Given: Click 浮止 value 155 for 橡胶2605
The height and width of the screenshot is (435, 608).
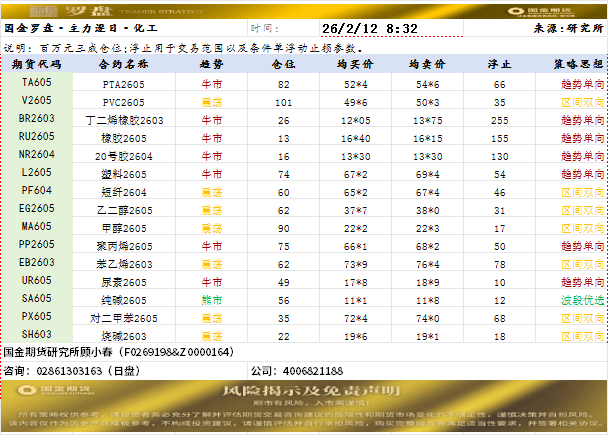Looking at the screenshot, I should [x=499, y=138].
